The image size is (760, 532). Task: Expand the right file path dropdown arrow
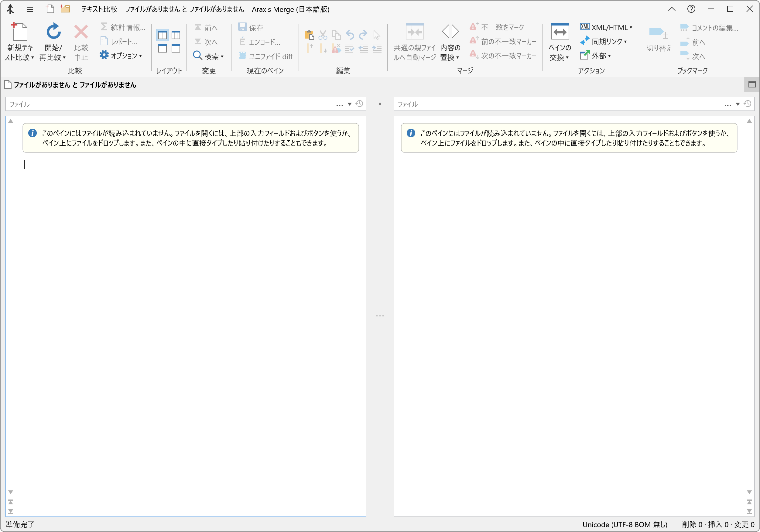[x=738, y=104]
